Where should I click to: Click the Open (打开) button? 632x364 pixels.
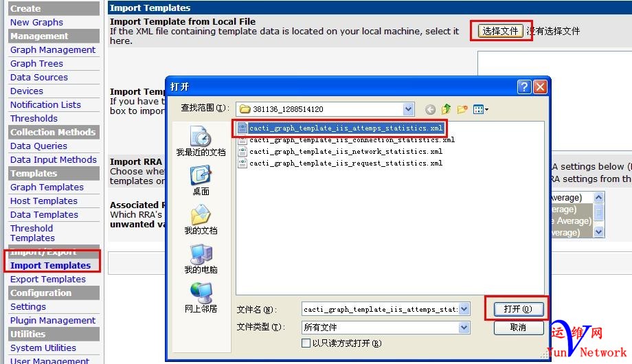519,309
